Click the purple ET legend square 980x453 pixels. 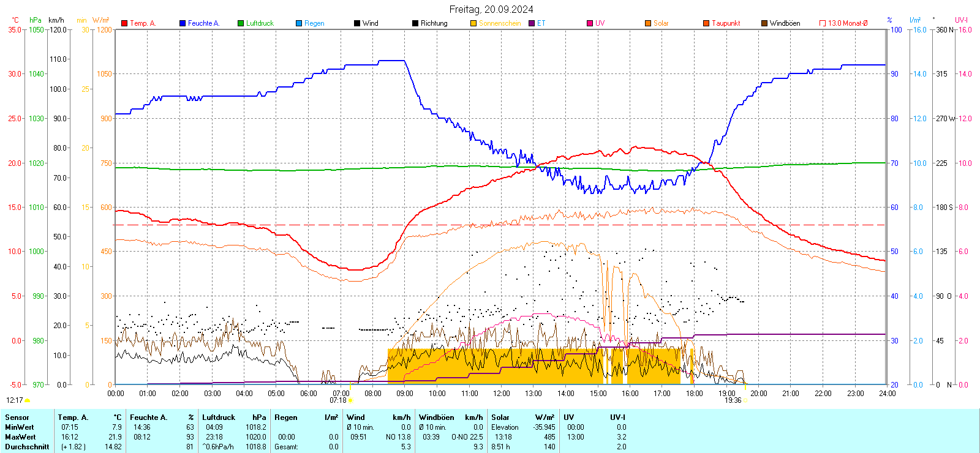pos(532,23)
